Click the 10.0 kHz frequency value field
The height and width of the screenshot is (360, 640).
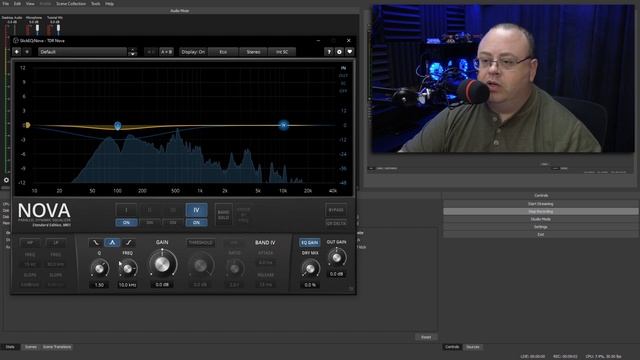click(x=127, y=285)
